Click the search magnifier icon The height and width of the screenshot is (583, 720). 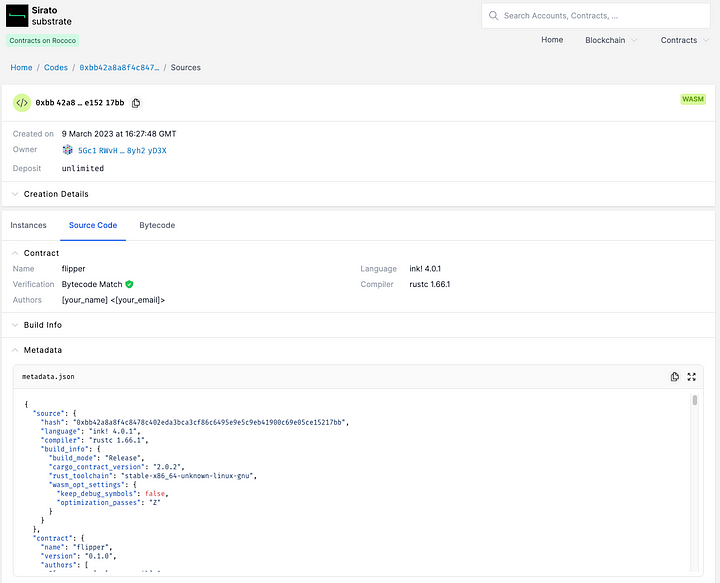coord(493,16)
